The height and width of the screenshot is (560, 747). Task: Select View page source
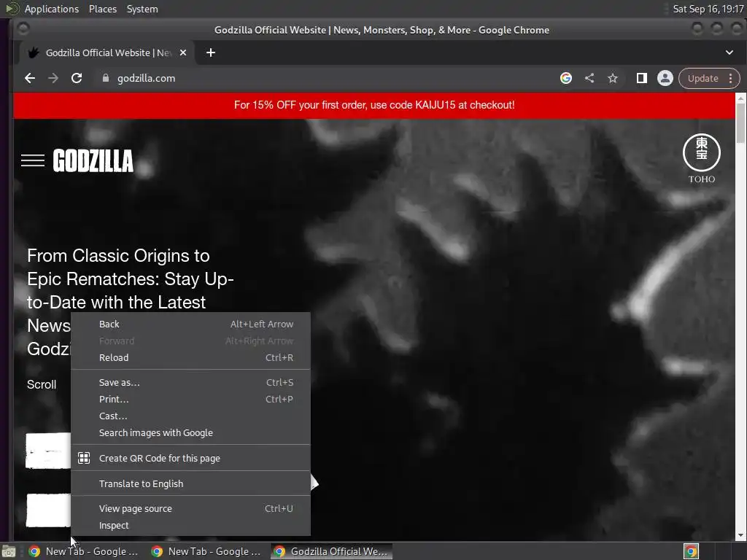pos(190,508)
